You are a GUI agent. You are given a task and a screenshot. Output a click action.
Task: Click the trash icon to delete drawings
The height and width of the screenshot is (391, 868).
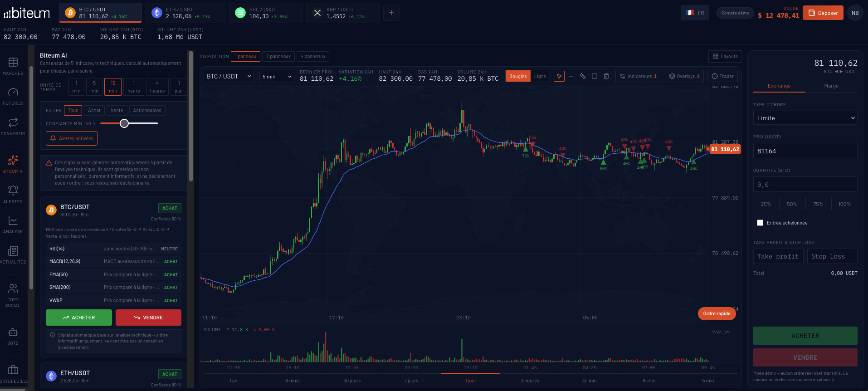pos(606,76)
